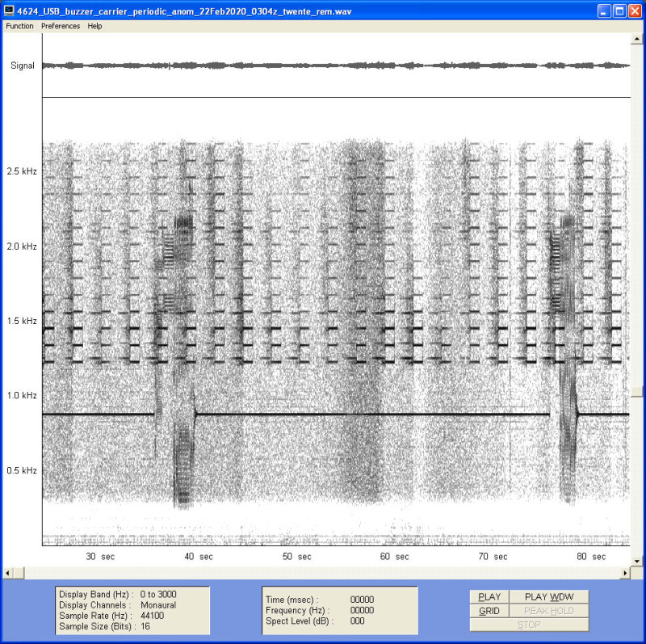
Task: Click the Spect Level (dB) readout value
Action: click(x=357, y=621)
